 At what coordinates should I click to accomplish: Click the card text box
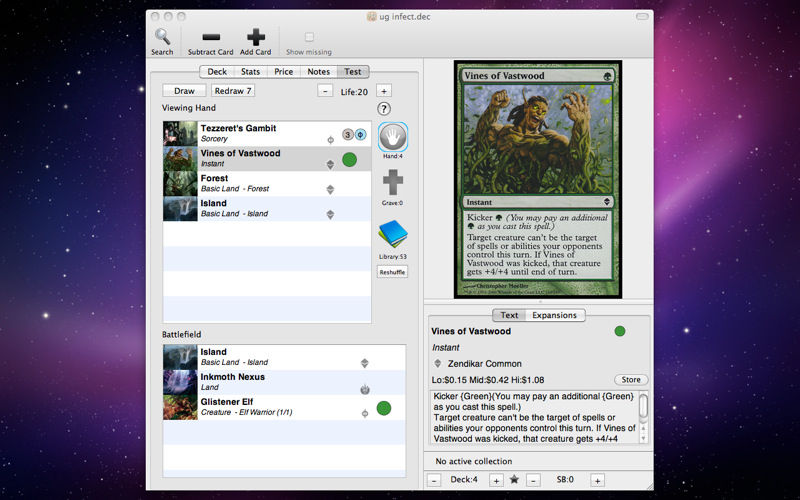pos(535,417)
